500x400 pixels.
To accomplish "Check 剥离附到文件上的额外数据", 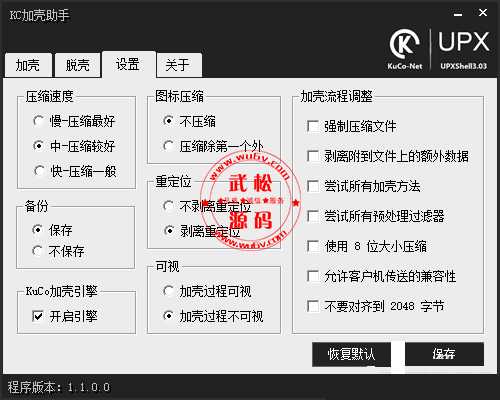I will [x=388, y=156].
